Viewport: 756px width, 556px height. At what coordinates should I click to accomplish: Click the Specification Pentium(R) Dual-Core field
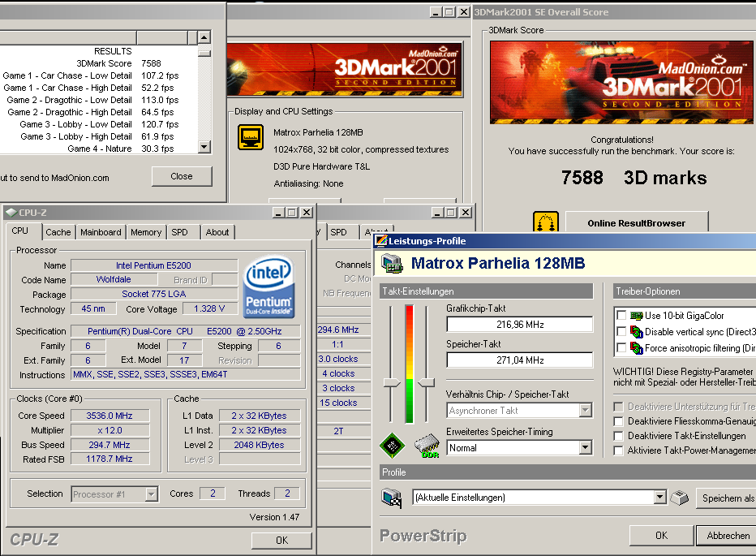[186, 331]
